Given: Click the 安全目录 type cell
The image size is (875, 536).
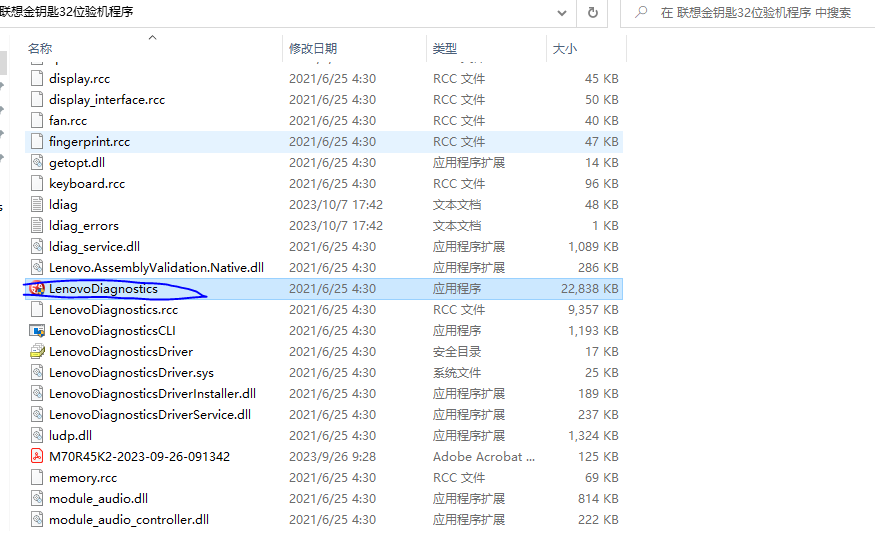Looking at the screenshot, I should pos(457,352).
